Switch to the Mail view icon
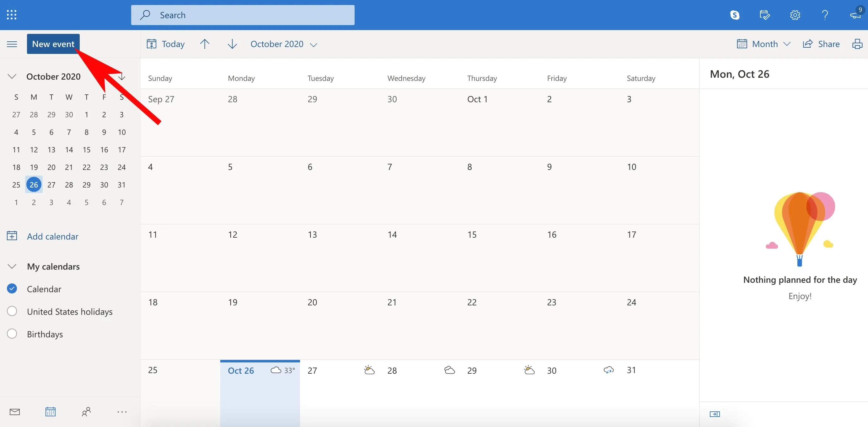 coord(14,412)
